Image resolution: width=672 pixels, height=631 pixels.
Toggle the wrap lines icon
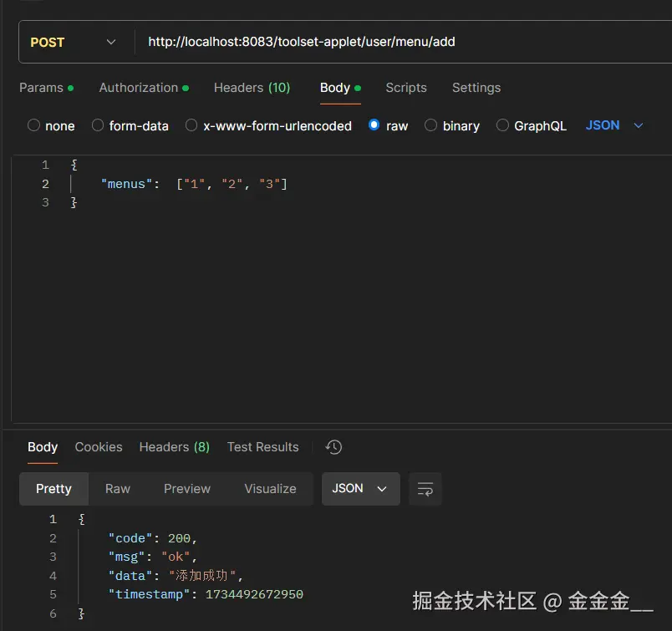tap(425, 489)
